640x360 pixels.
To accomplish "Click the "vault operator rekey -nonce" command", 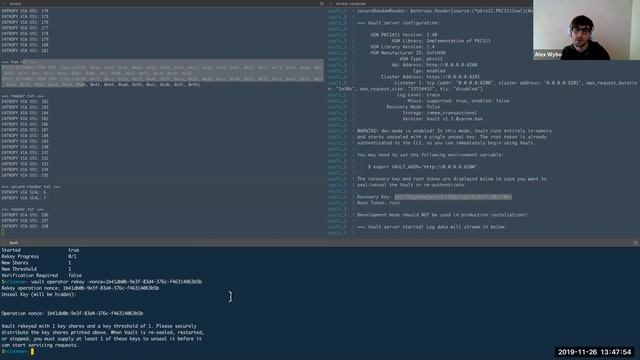I will [116, 282].
